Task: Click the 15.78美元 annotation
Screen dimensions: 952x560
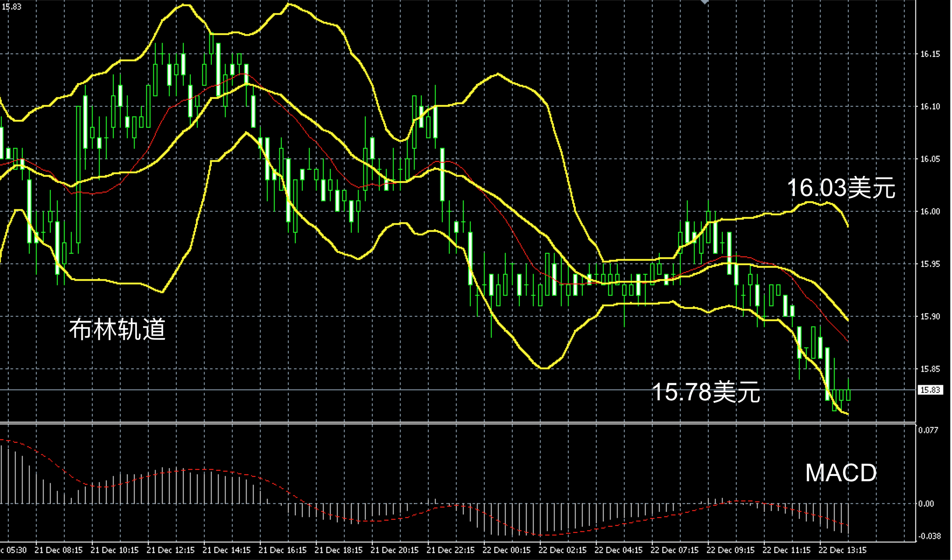Action: click(706, 392)
